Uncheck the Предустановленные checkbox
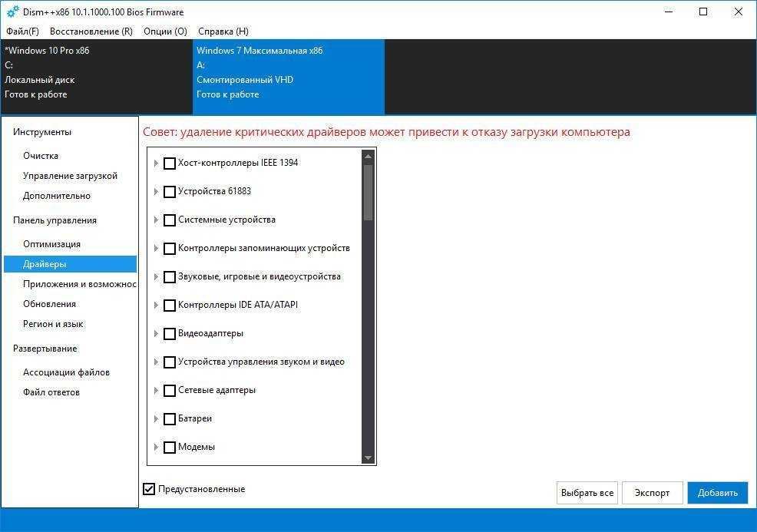 tap(149, 489)
